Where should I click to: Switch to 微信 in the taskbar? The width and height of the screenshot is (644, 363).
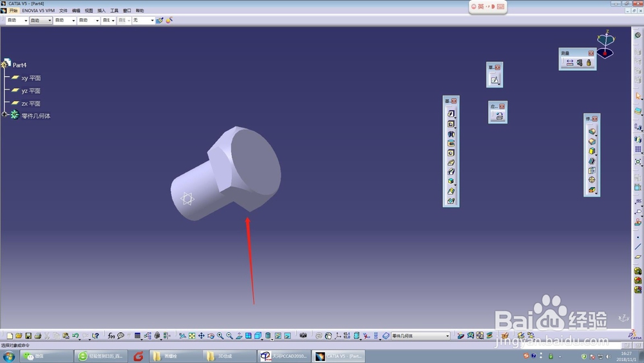point(46,356)
